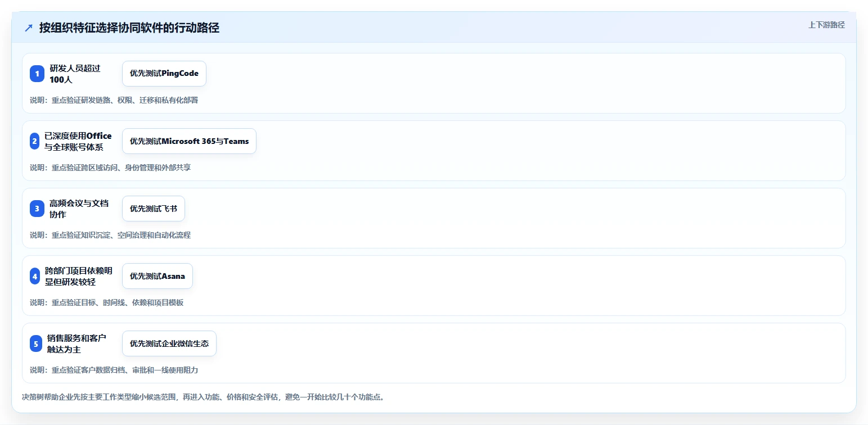868x425 pixels.
Task: Click the condition text 高频会议与文档协作
Action: pos(79,209)
